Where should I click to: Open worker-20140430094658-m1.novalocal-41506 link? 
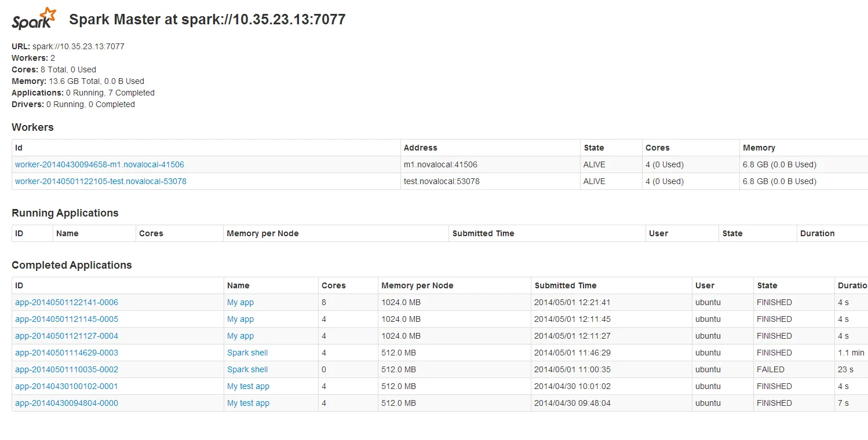coord(100,164)
